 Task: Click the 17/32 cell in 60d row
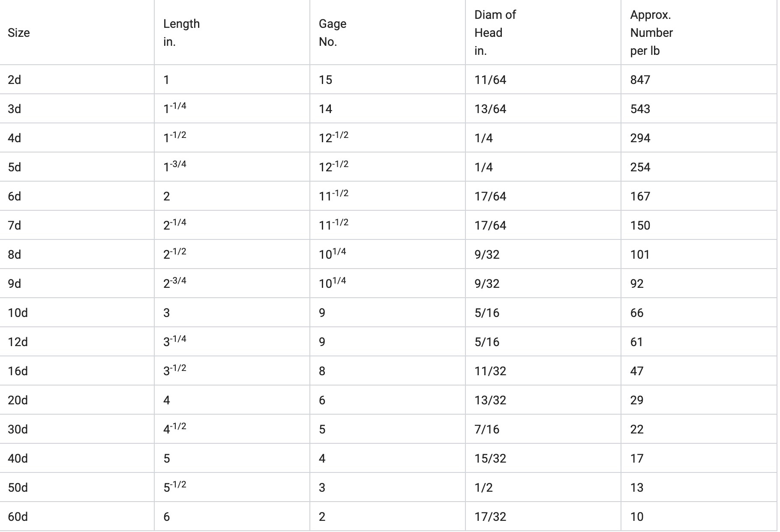(490, 517)
